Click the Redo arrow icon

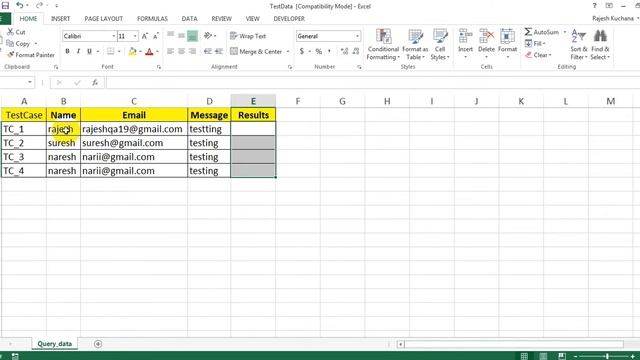click(x=39, y=6)
